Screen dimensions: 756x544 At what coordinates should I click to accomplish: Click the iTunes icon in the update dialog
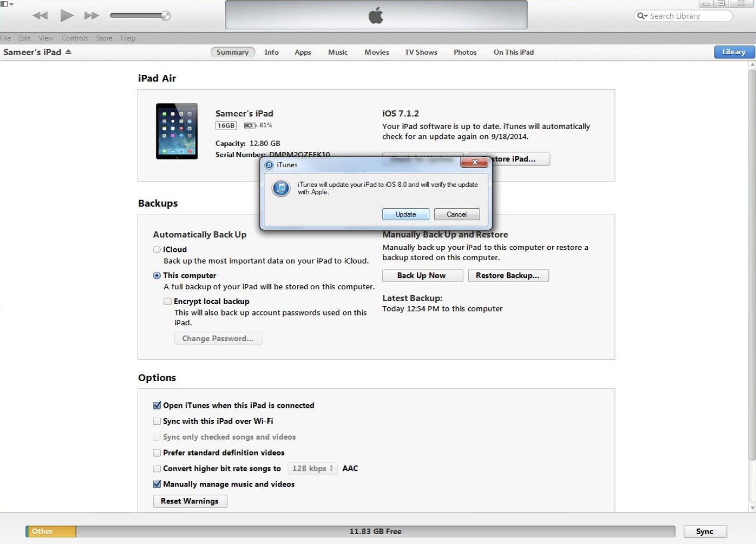281,188
